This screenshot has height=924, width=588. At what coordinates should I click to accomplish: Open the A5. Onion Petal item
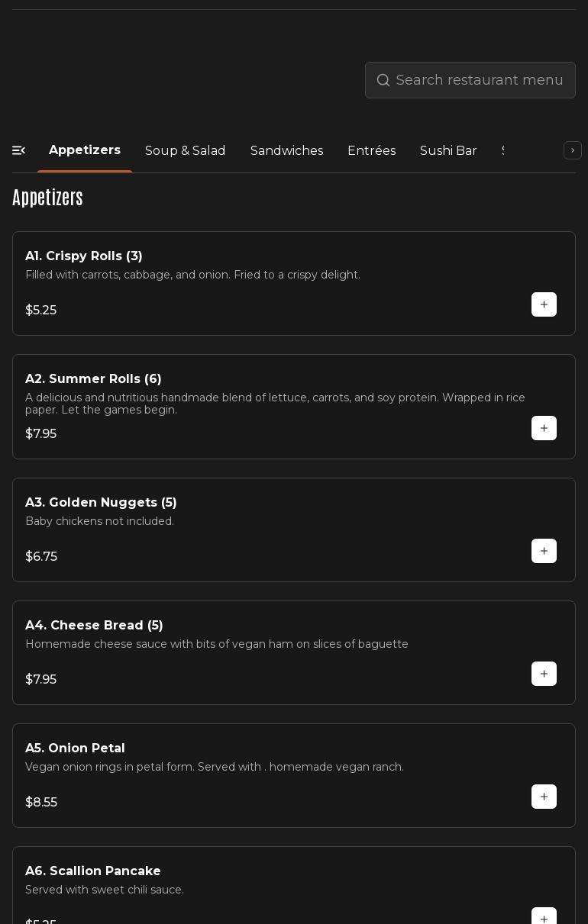75,748
